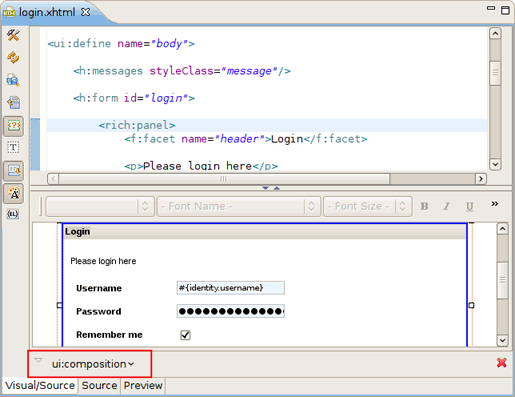This screenshot has width=515, height=397.
Task: Click source horizontal scroll left arrow
Action: point(53,179)
